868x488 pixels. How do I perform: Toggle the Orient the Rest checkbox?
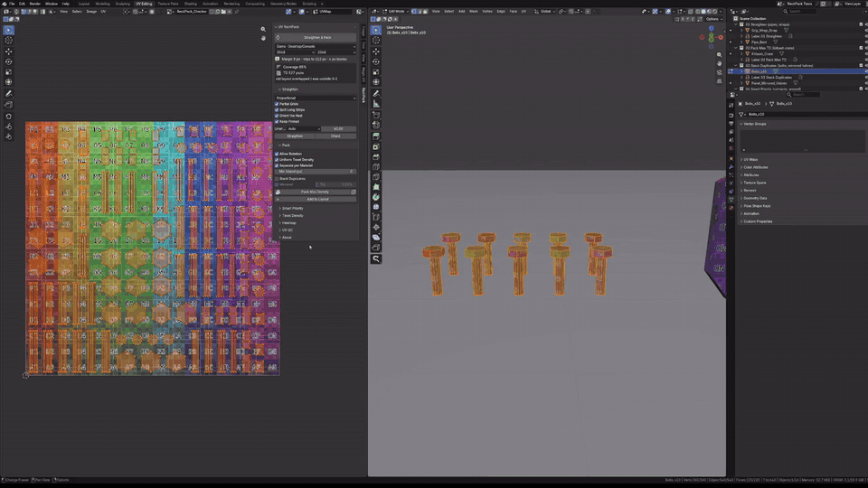point(277,116)
